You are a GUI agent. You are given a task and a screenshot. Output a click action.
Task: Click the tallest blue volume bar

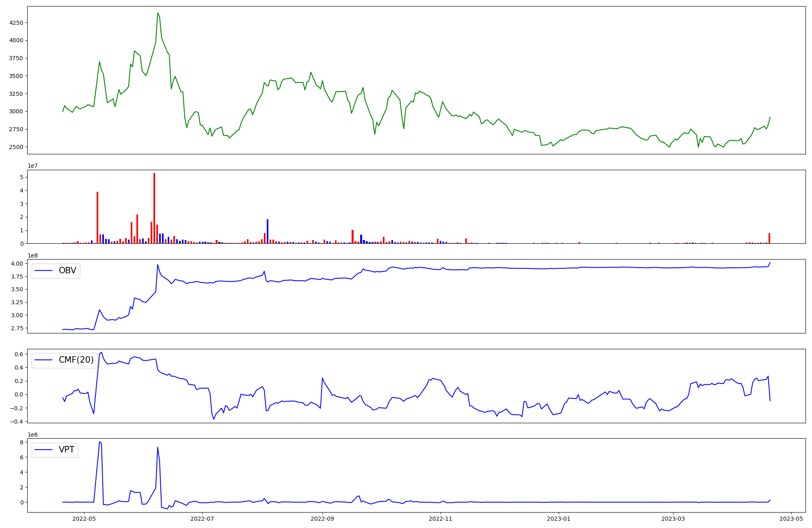[x=268, y=231]
